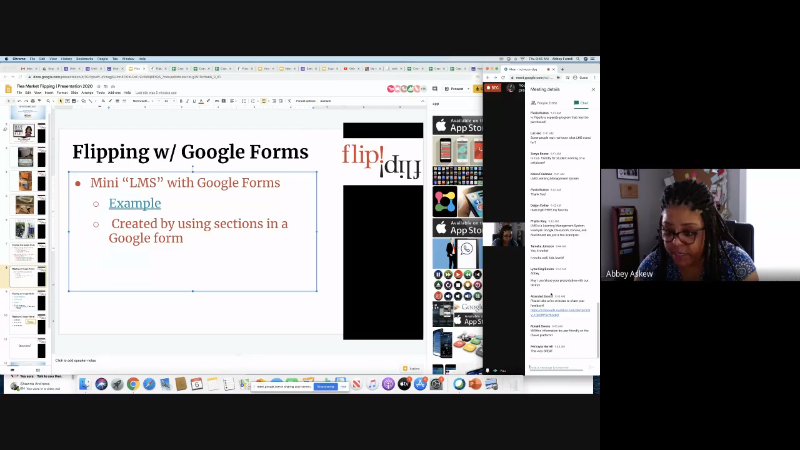The height and width of the screenshot is (450, 800).
Task: Open dropdown arrow beside Present button
Action: (468, 88)
